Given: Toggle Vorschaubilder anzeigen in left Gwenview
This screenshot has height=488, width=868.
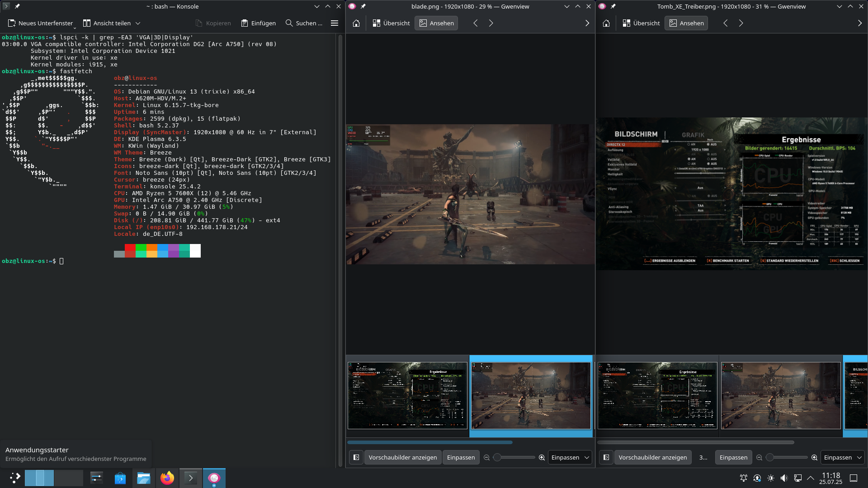Looking at the screenshot, I should 402,457.
